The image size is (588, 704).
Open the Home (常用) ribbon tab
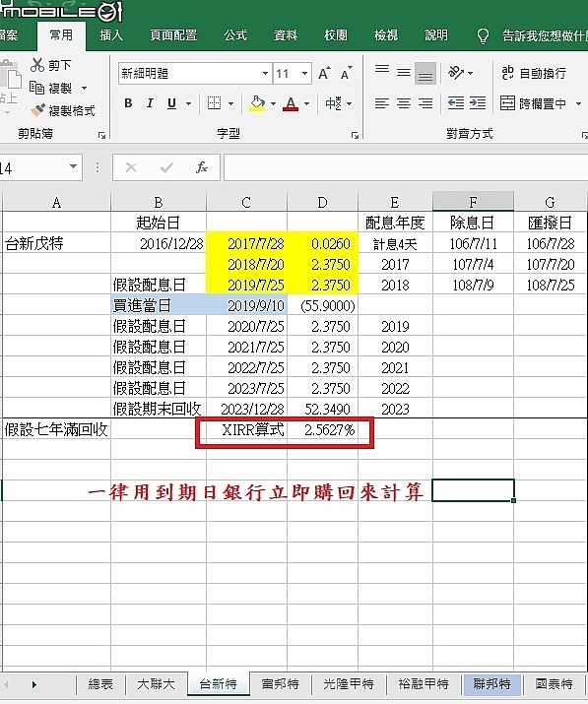pyautogui.click(x=61, y=35)
